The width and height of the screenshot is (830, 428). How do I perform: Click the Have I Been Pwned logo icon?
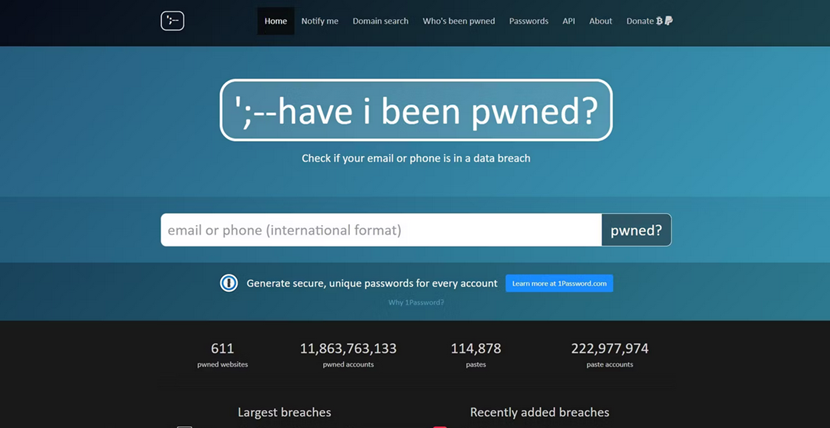click(x=172, y=20)
